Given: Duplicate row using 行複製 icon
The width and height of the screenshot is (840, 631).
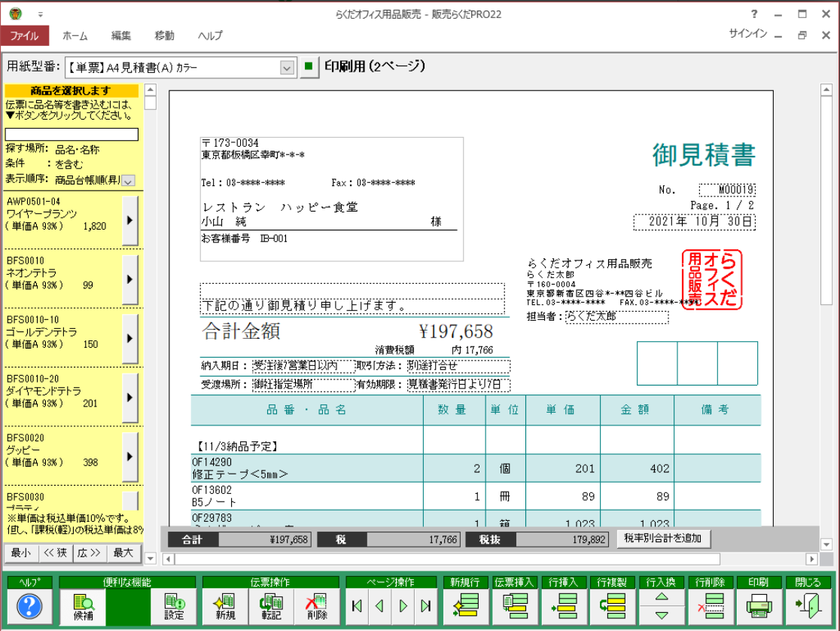Looking at the screenshot, I should coord(612,605).
